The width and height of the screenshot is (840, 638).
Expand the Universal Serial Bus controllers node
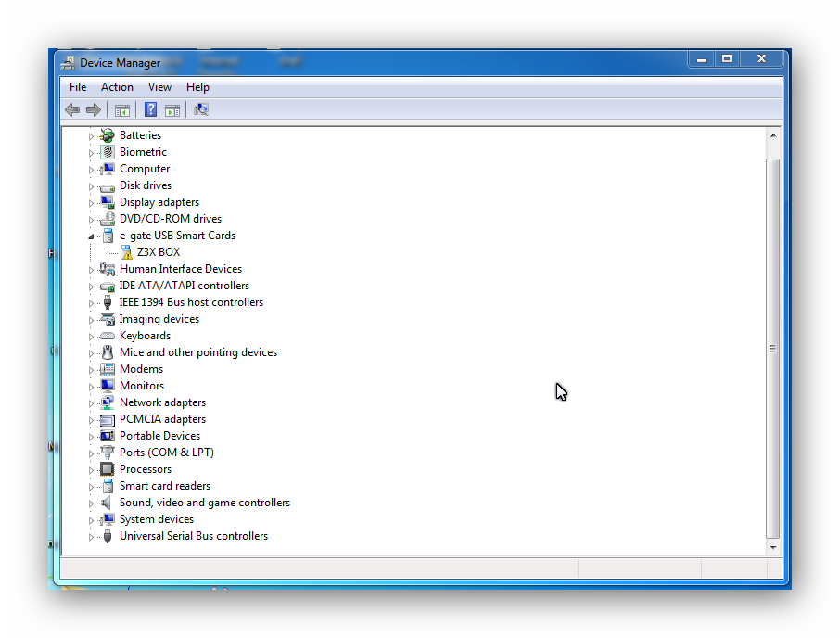point(91,537)
